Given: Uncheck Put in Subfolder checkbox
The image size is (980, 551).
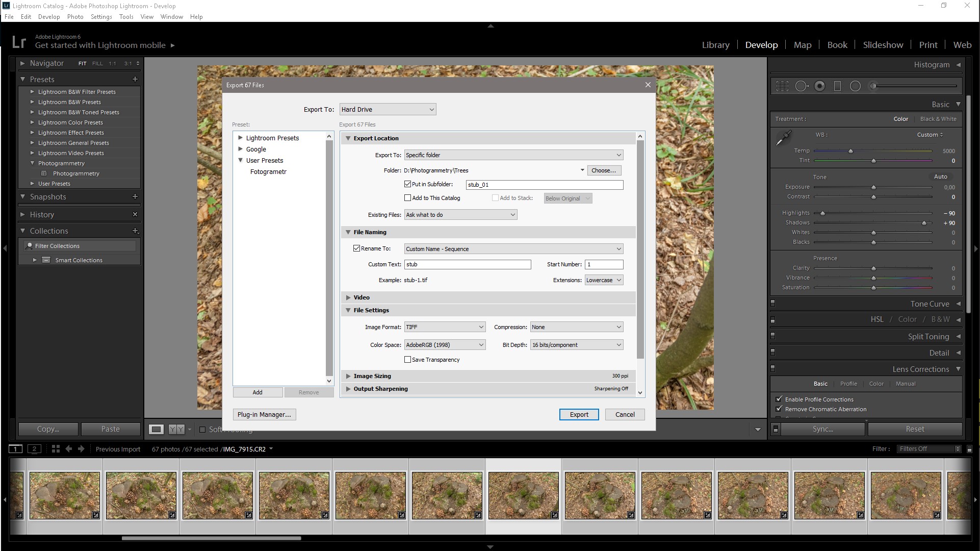Looking at the screenshot, I should click(407, 184).
